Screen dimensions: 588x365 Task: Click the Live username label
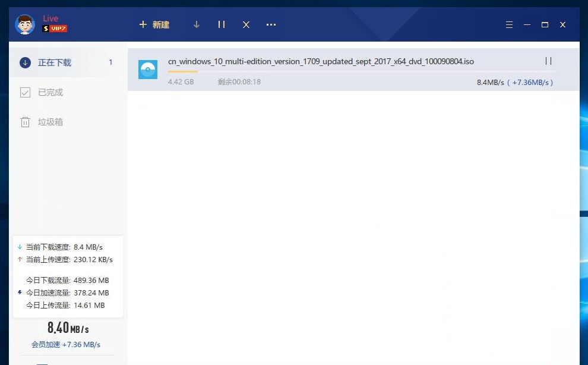(50, 18)
